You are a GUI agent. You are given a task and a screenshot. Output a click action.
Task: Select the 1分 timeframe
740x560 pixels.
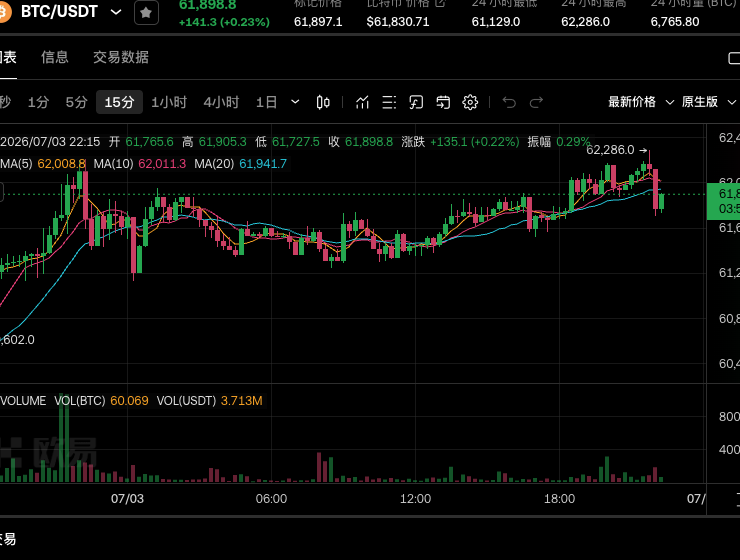point(38,102)
